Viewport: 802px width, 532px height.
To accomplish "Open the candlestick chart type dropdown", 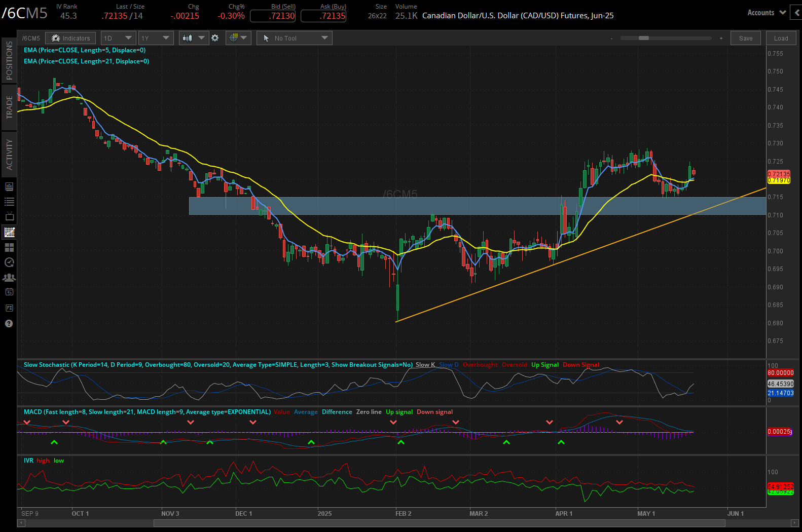I will [193, 38].
